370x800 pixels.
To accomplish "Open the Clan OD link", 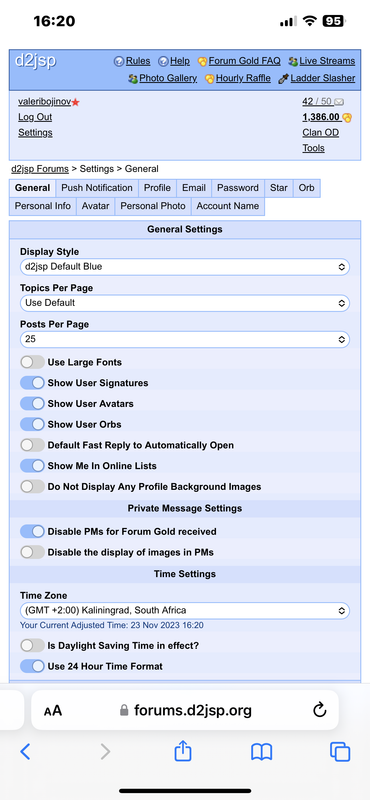I will 320,133.
